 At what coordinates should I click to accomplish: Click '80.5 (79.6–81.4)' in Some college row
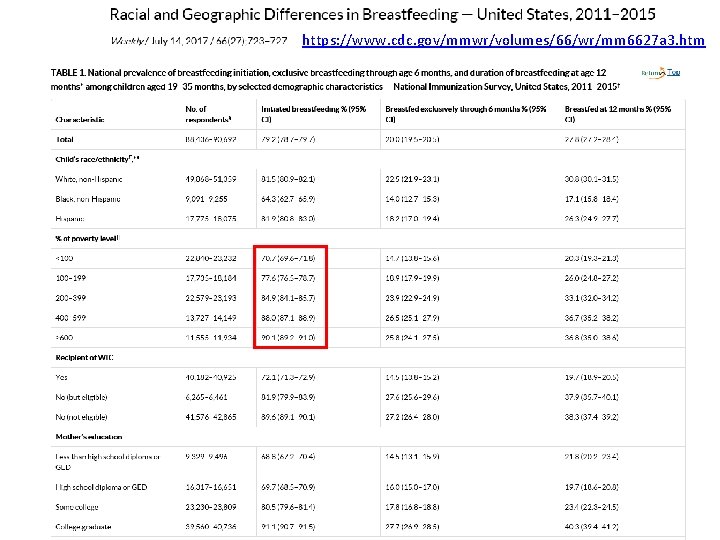(x=288, y=507)
